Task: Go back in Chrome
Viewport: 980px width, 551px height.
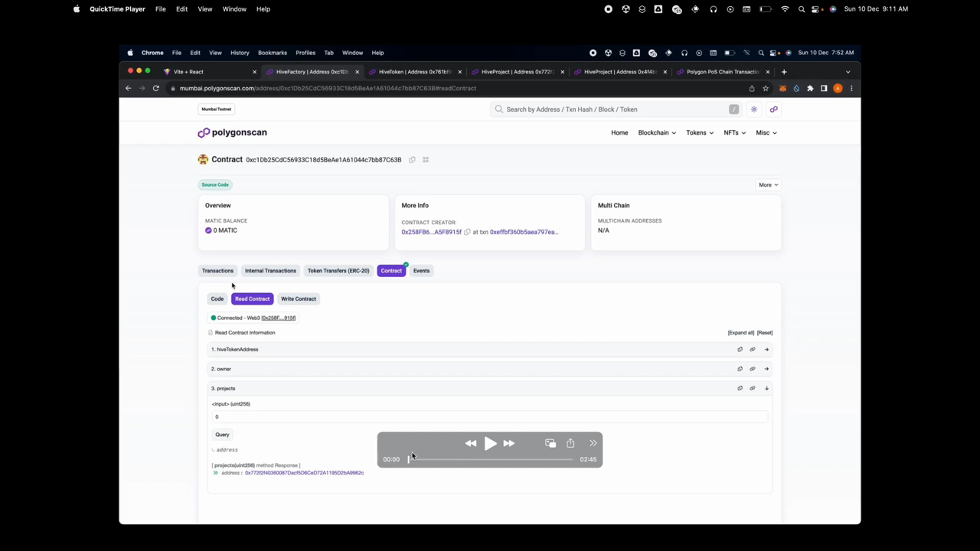Action: 128,88
